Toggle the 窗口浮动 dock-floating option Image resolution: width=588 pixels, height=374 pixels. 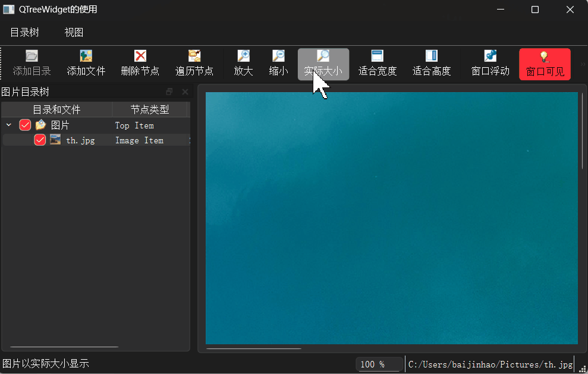(x=490, y=64)
